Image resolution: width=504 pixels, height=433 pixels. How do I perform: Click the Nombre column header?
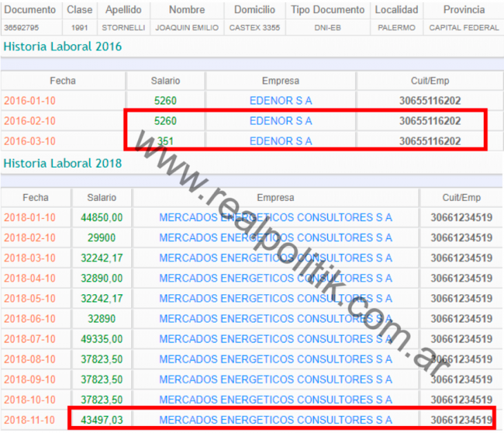pos(186,10)
